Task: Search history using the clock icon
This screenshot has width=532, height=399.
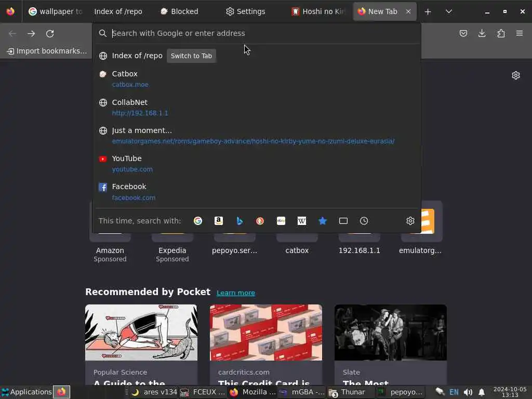Action: pyautogui.click(x=364, y=221)
